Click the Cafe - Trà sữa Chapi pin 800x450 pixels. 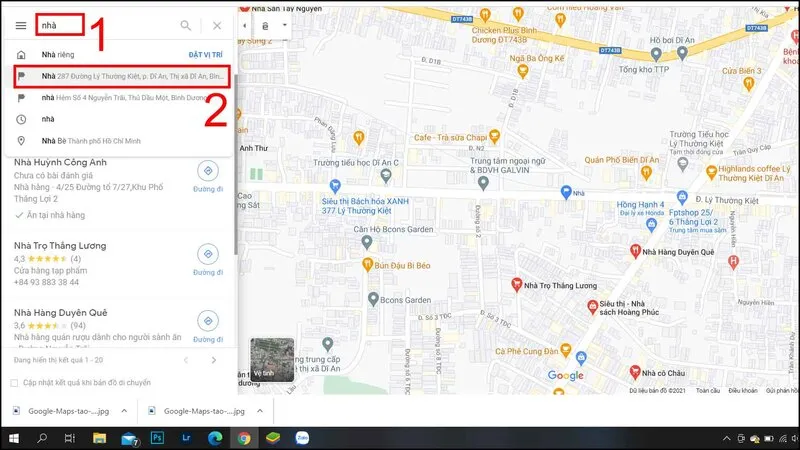[x=494, y=136]
